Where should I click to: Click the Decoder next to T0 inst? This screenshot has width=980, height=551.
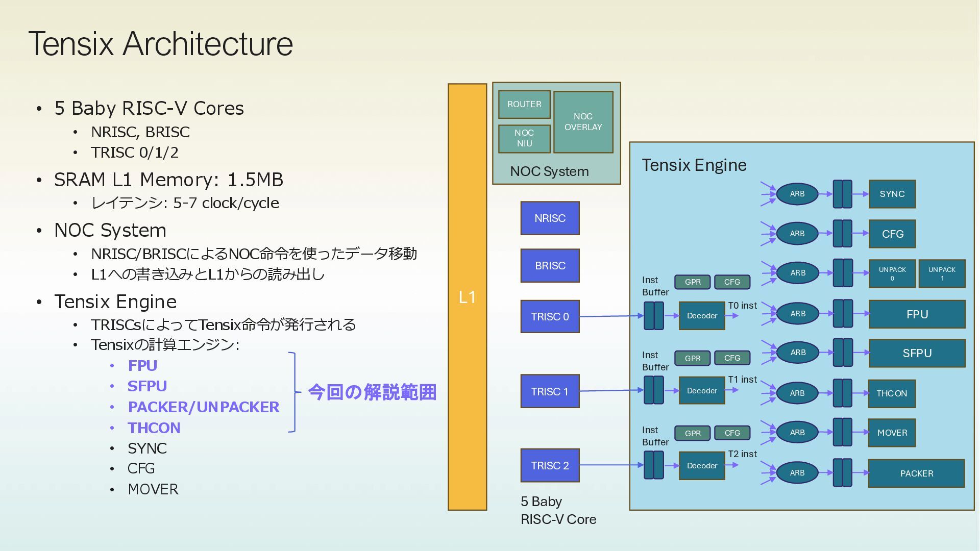pyautogui.click(x=702, y=316)
